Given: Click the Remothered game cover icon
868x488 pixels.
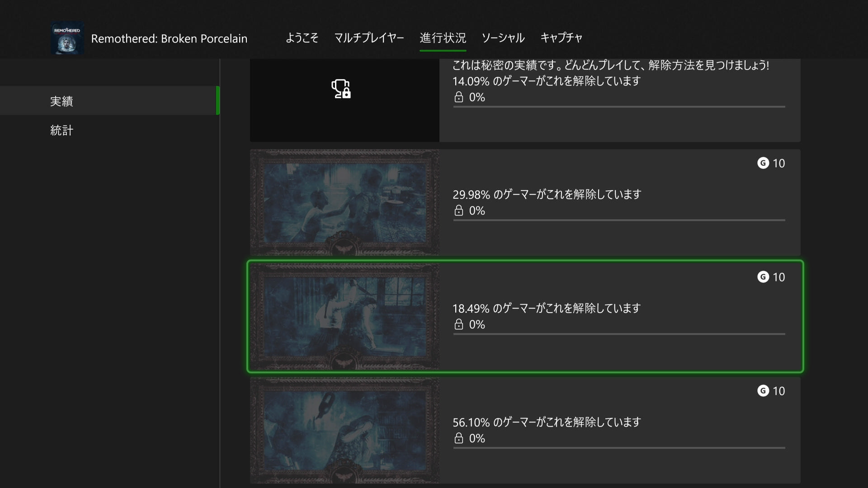Looking at the screenshot, I should [67, 38].
